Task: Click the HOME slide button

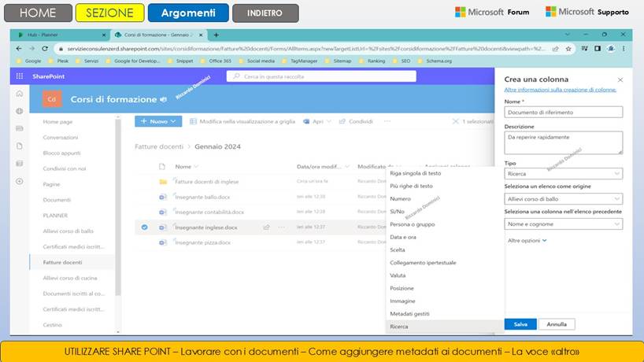Action: click(x=38, y=13)
